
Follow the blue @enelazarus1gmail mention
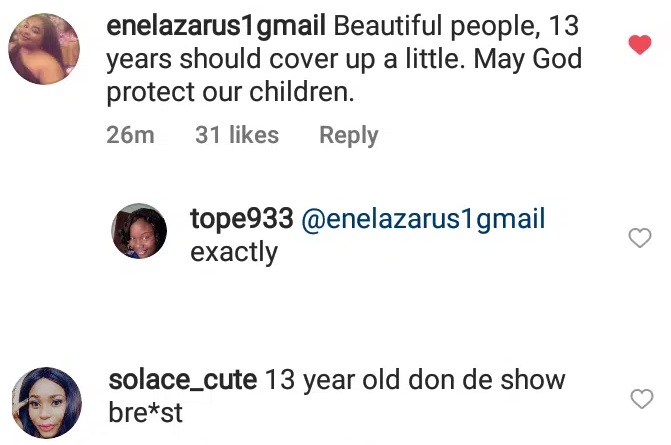pos(423,218)
